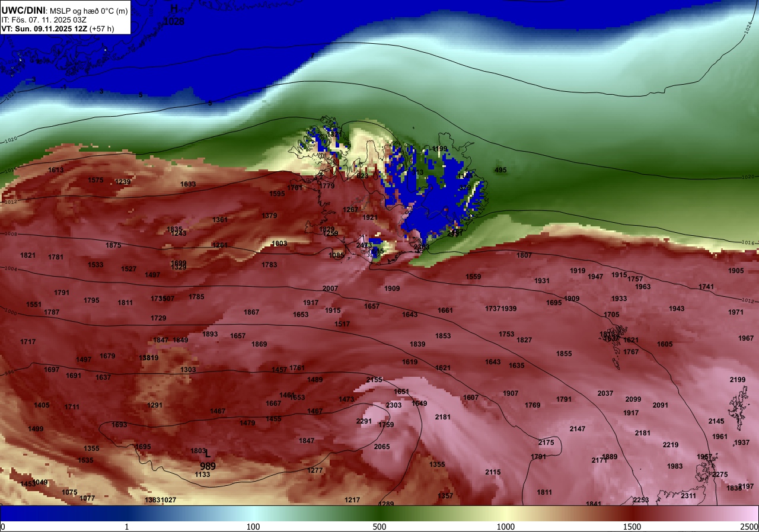The width and height of the screenshot is (759, 532).
Task: Click the 2065 height value
Action: point(382,447)
